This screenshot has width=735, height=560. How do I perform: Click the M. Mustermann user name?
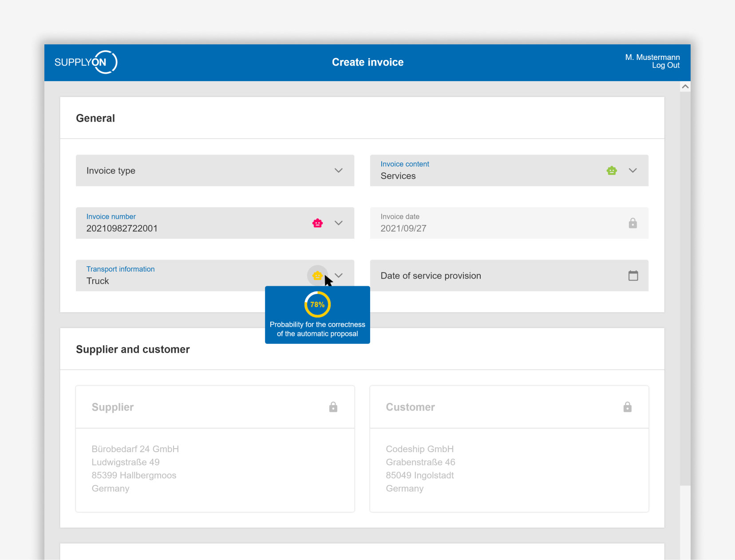652,57
